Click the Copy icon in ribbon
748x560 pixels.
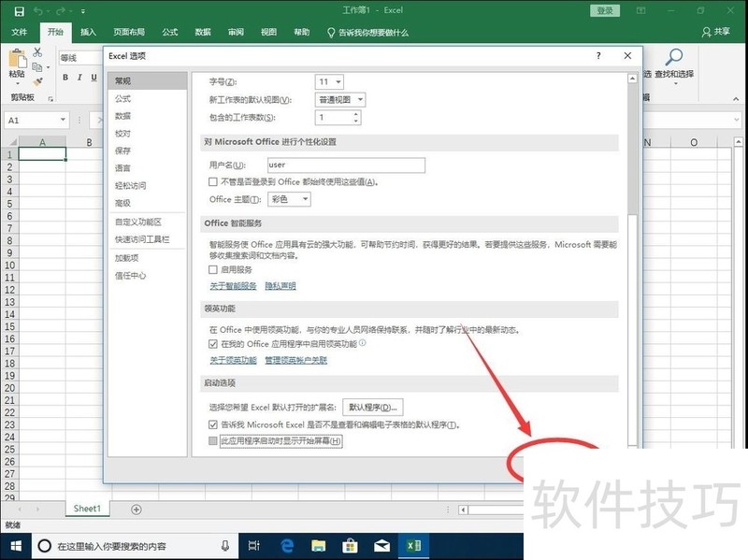point(37,67)
